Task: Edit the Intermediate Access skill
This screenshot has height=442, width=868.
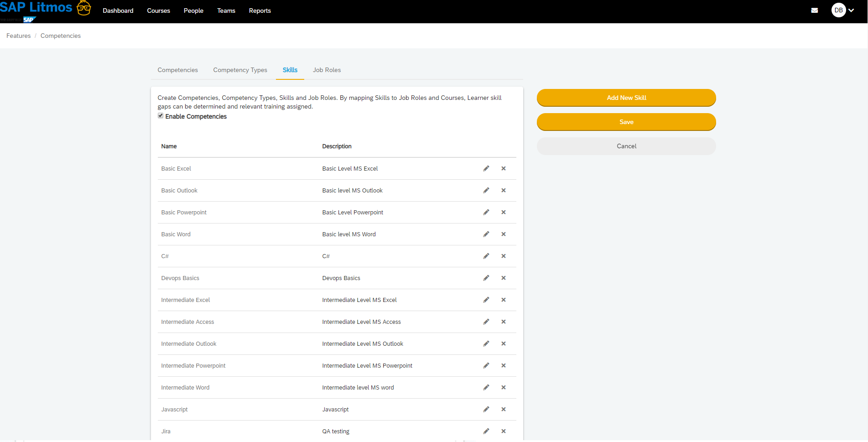Action: point(486,322)
